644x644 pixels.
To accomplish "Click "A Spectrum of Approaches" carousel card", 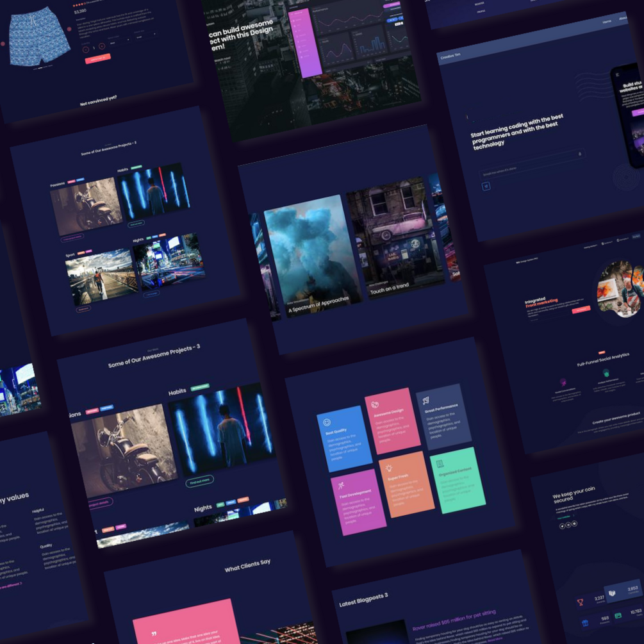I will point(313,256).
